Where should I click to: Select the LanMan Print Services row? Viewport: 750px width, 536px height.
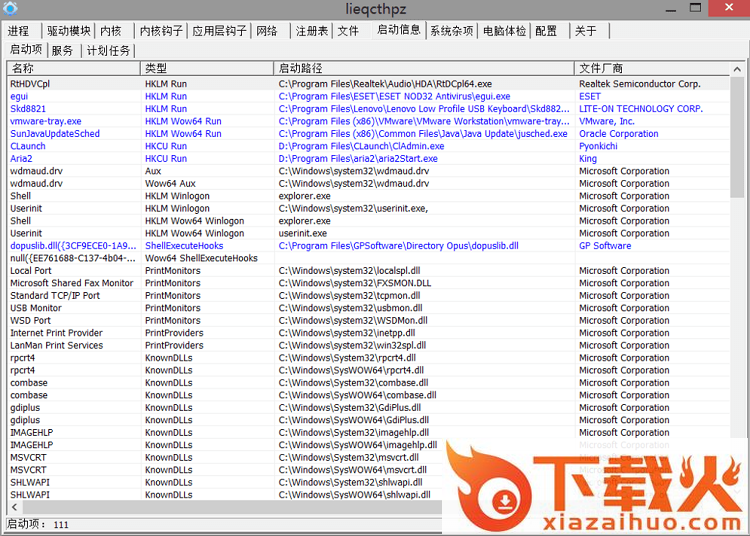[x=368, y=345]
